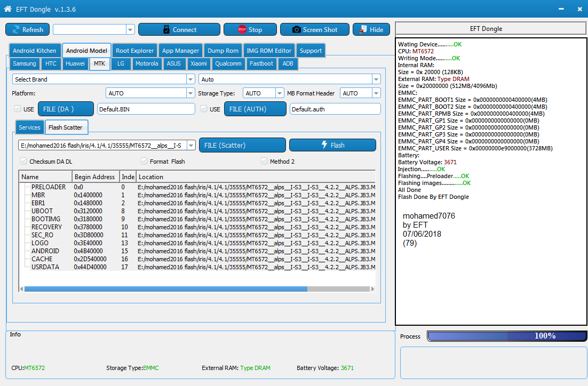Select the HTC brand tab
This screenshot has width=588, height=386.
click(51, 63)
